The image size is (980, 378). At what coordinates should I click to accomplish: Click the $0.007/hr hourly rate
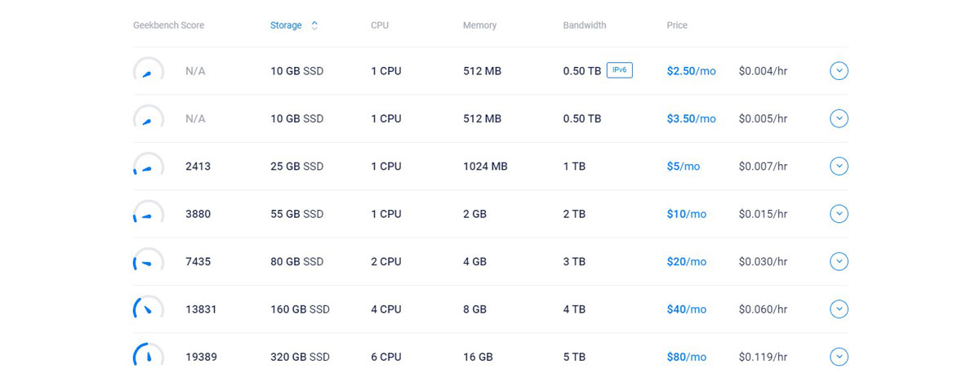pos(763,167)
